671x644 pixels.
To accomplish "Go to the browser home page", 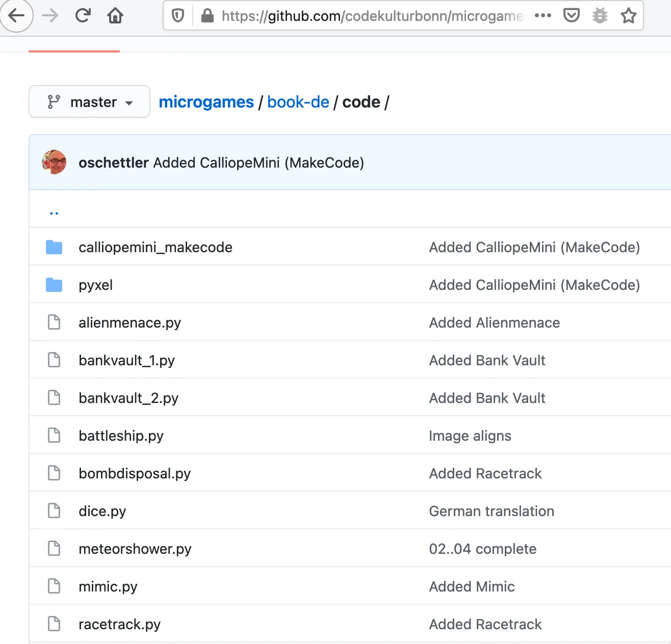I will point(115,16).
